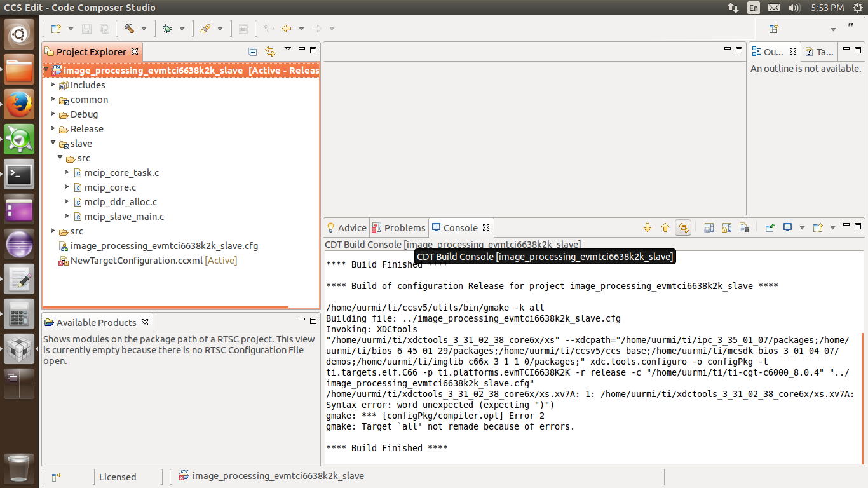Expand the Release folder
This screenshot has width=868, height=488.
pyautogui.click(x=53, y=128)
